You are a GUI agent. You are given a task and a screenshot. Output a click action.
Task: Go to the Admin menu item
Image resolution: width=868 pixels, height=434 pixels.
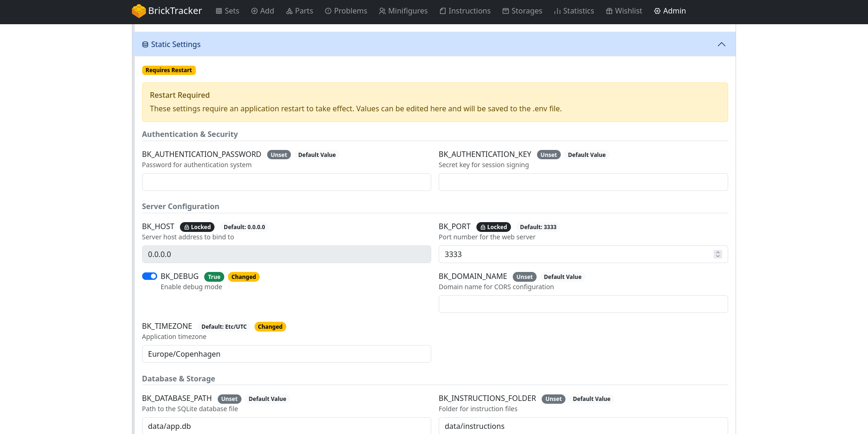pyautogui.click(x=669, y=11)
